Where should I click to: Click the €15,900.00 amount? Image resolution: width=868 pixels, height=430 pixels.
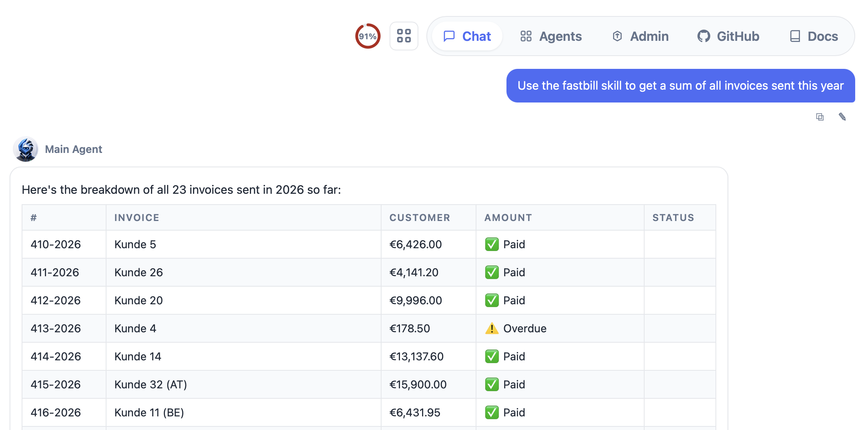[x=418, y=384]
